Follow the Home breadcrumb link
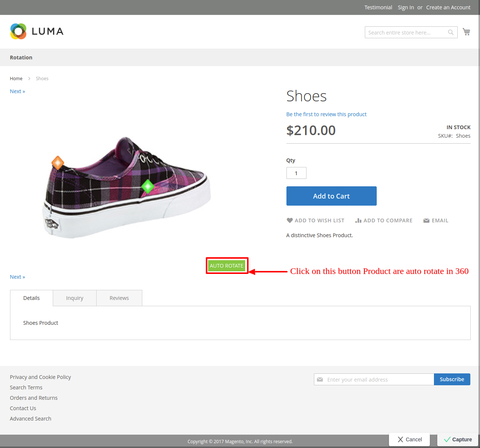Viewport: 480px width, 448px height. pos(16,79)
